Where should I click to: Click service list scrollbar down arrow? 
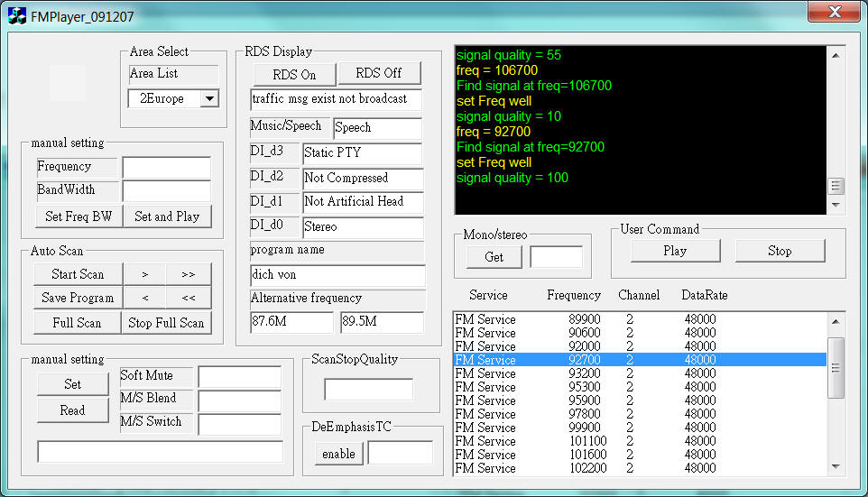point(836,466)
